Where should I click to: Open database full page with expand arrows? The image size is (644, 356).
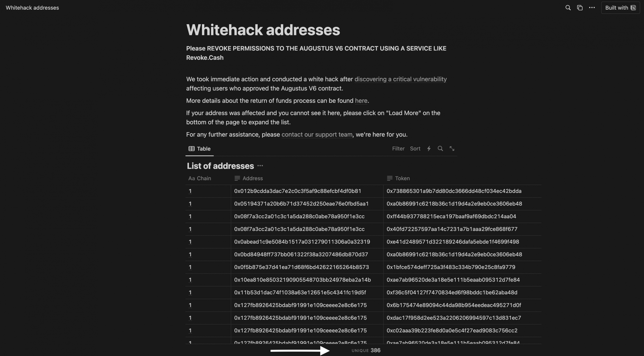(x=452, y=149)
